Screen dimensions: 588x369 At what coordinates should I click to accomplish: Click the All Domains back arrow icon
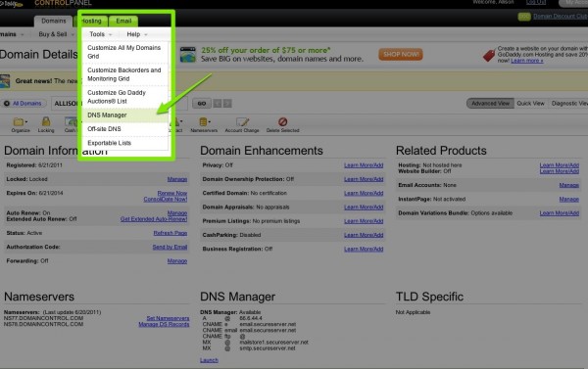coord(7,104)
